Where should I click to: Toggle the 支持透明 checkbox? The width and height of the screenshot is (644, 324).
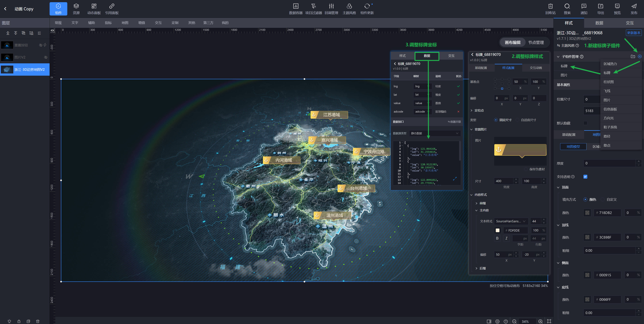[585, 177]
